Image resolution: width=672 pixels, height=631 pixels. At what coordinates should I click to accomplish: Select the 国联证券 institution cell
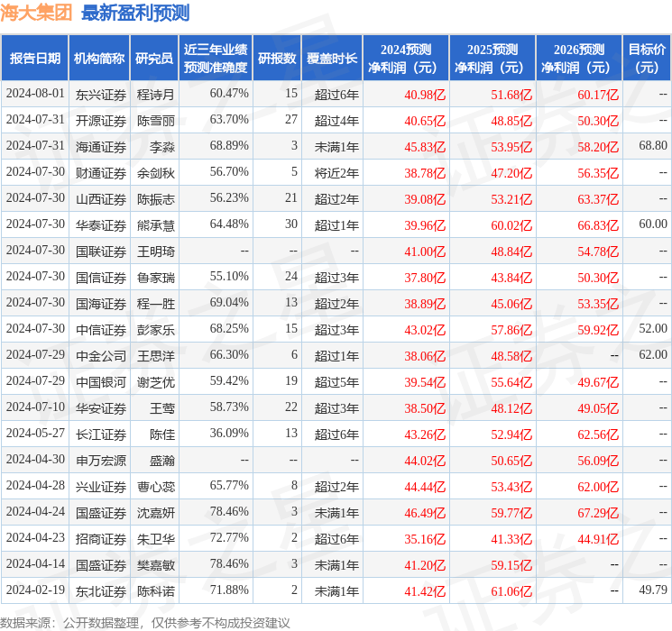click(101, 251)
